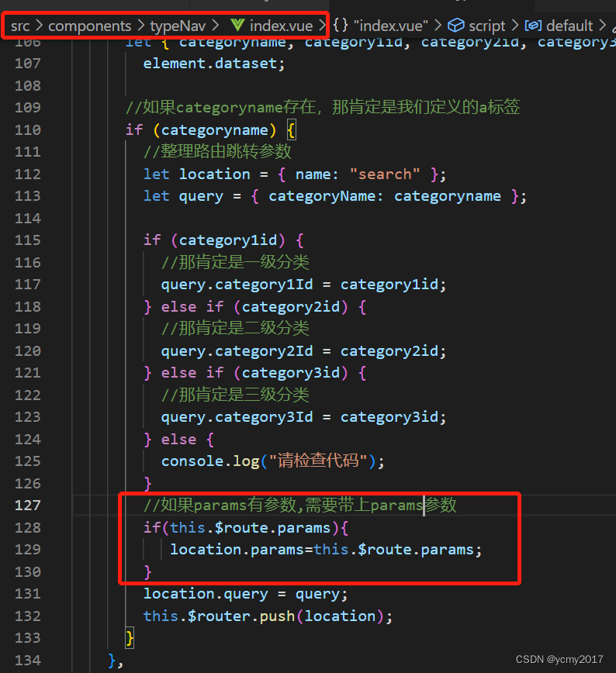Click "else if (category3id)" on line 121

(x=254, y=373)
